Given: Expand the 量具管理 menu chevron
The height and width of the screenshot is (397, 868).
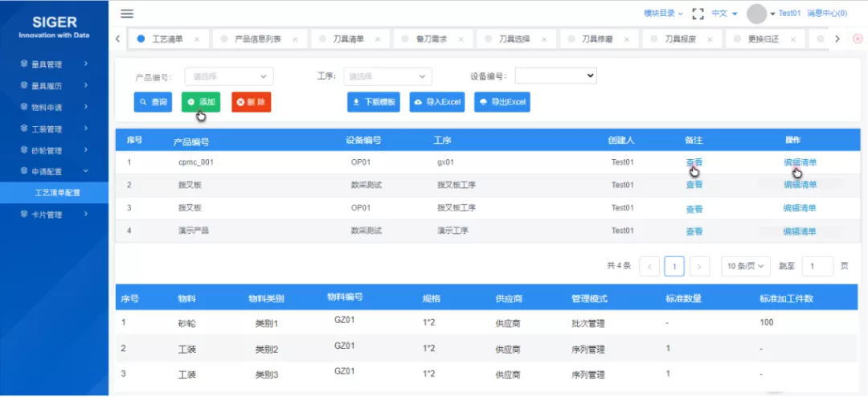Looking at the screenshot, I should tap(86, 63).
